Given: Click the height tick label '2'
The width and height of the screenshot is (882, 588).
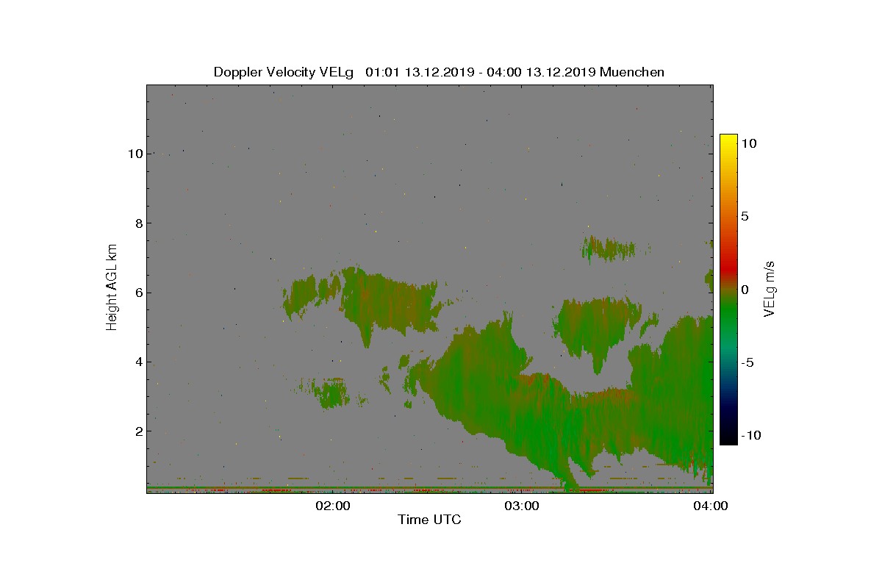Looking at the screenshot, I should point(139,431).
